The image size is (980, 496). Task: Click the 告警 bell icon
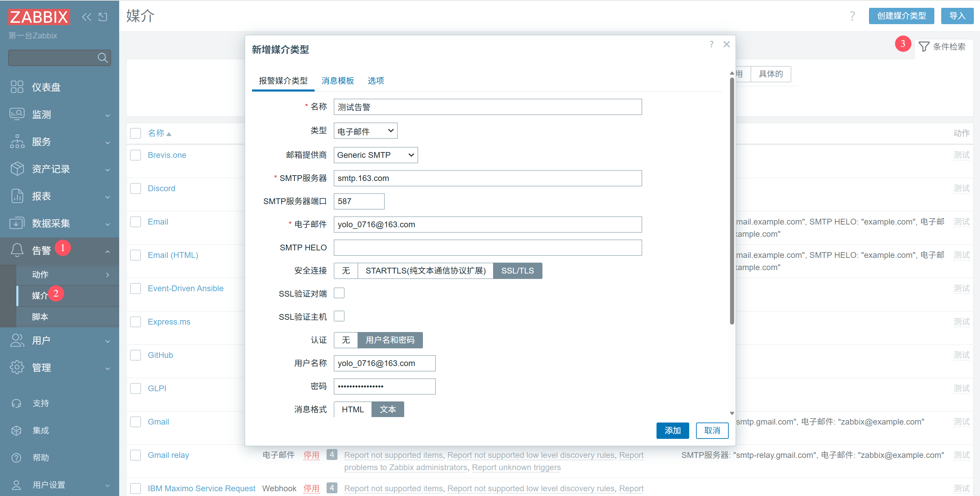coord(17,250)
